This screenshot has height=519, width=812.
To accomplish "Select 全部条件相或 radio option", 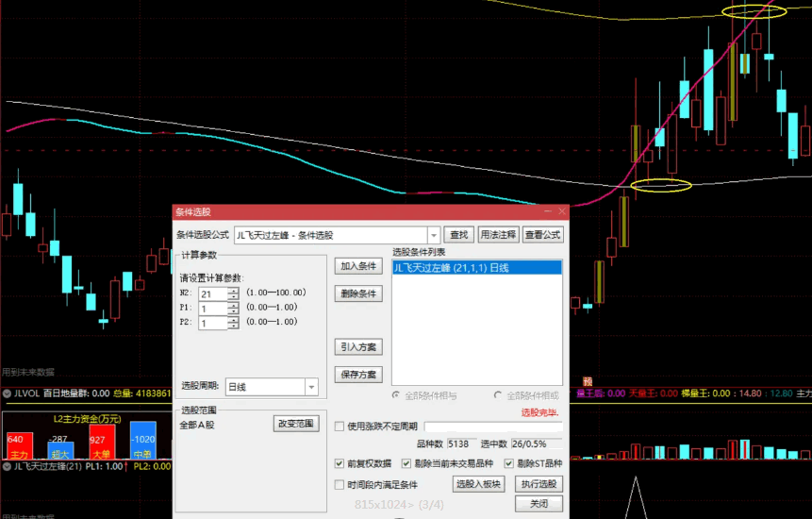I will click(498, 395).
